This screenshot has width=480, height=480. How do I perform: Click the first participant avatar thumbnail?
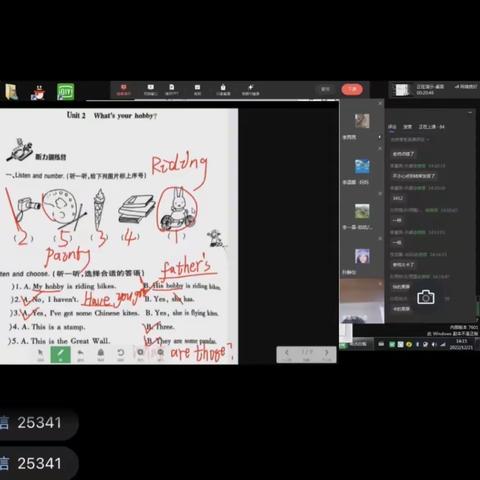[x=362, y=121]
